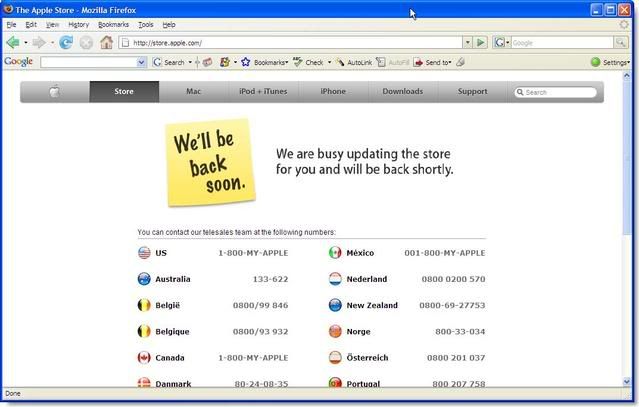Open the Bookmarks menu in menu bar
Screen dimensions: 639x407
tap(113, 25)
